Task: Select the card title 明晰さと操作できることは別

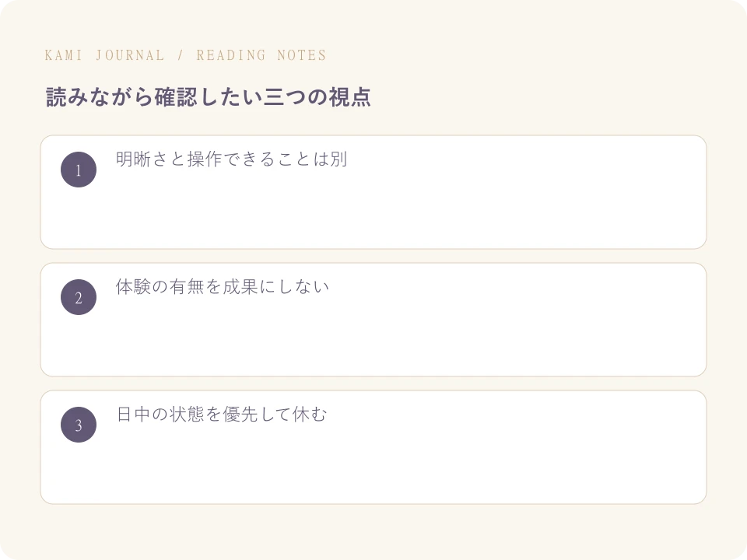Action: pyautogui.click(x=232, y=159)
